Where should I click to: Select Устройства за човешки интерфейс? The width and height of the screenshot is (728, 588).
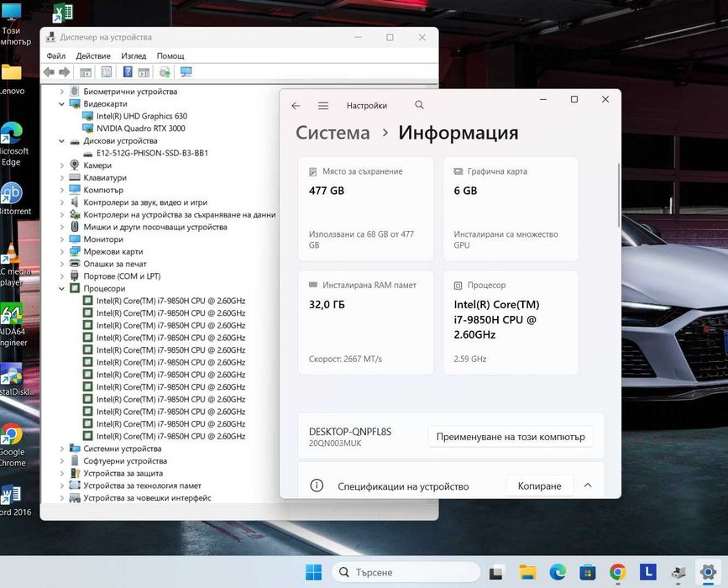point(147,498)
